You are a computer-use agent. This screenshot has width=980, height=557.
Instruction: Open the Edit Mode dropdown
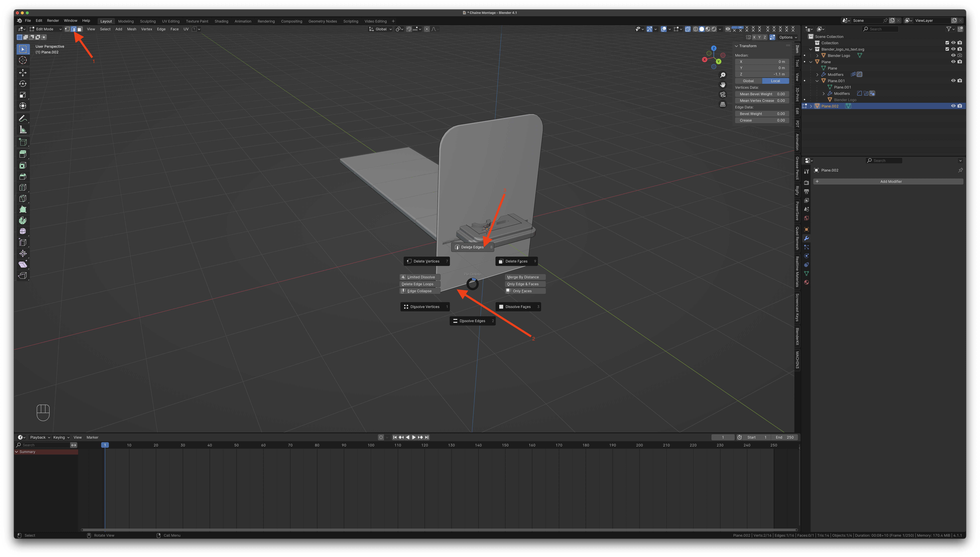[x=46, y=29]
